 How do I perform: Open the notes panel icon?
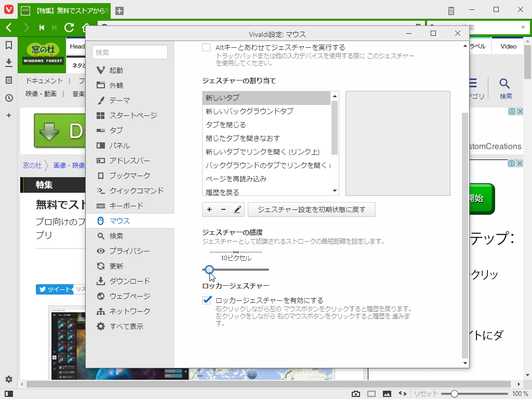[x=9, y=80]
